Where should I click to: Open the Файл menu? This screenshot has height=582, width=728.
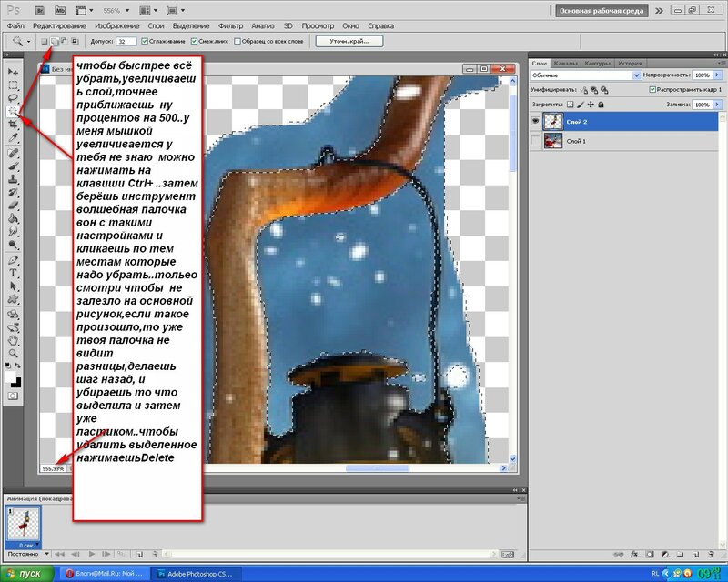[15, 26]
